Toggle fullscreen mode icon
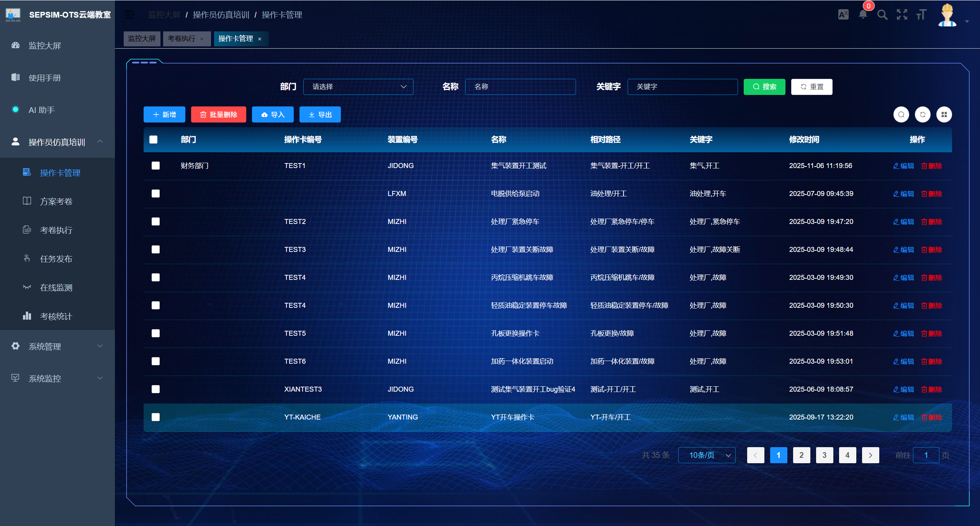This screenshot has height=526, width=980. [902, 15]
